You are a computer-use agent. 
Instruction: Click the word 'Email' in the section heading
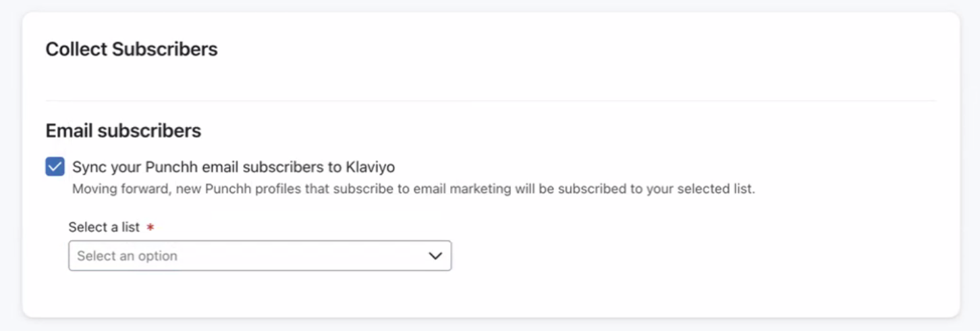[69, 130]
